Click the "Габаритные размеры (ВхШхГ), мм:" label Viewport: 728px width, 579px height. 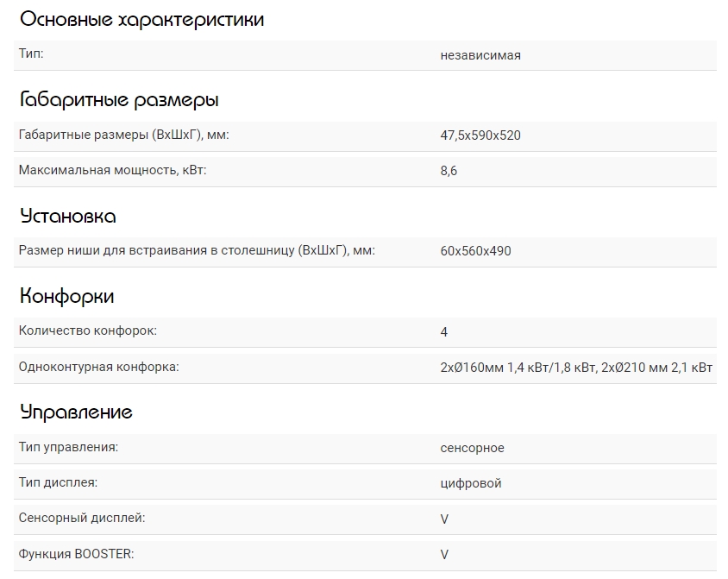tap(123, 135)
